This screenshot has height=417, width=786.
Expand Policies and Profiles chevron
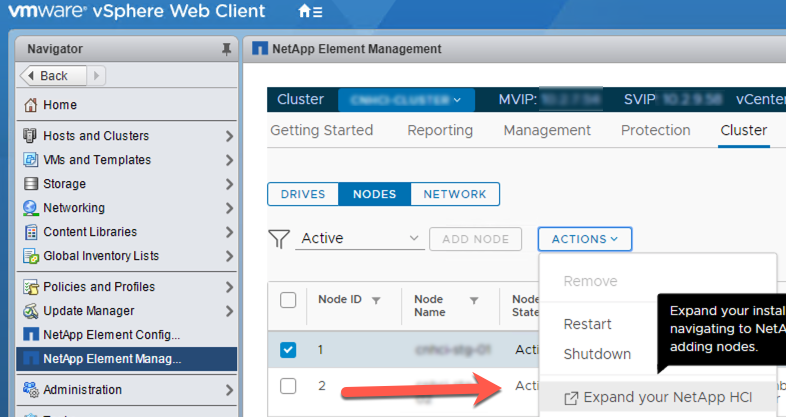pos(229,287)
